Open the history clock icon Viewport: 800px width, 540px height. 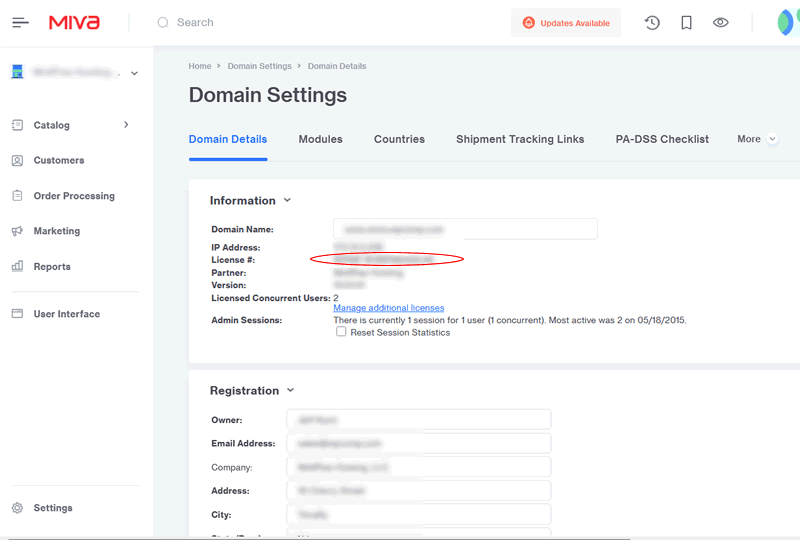(652, 23)
